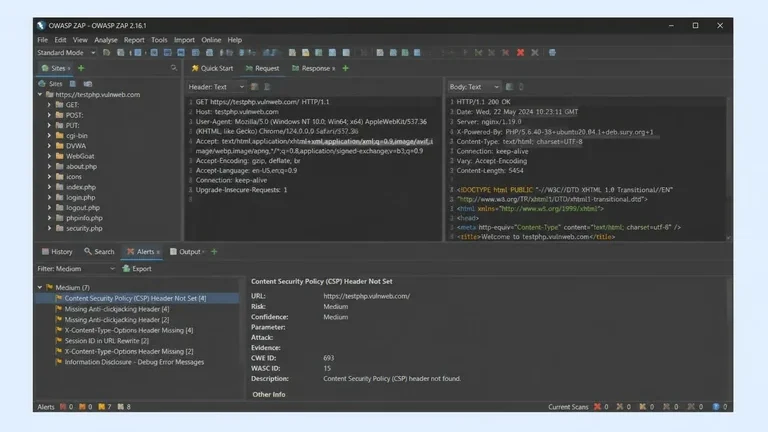Select Session ID in URL Rewrite [2] alert
This screenshot has width=768, height=432.
point(107,341)
